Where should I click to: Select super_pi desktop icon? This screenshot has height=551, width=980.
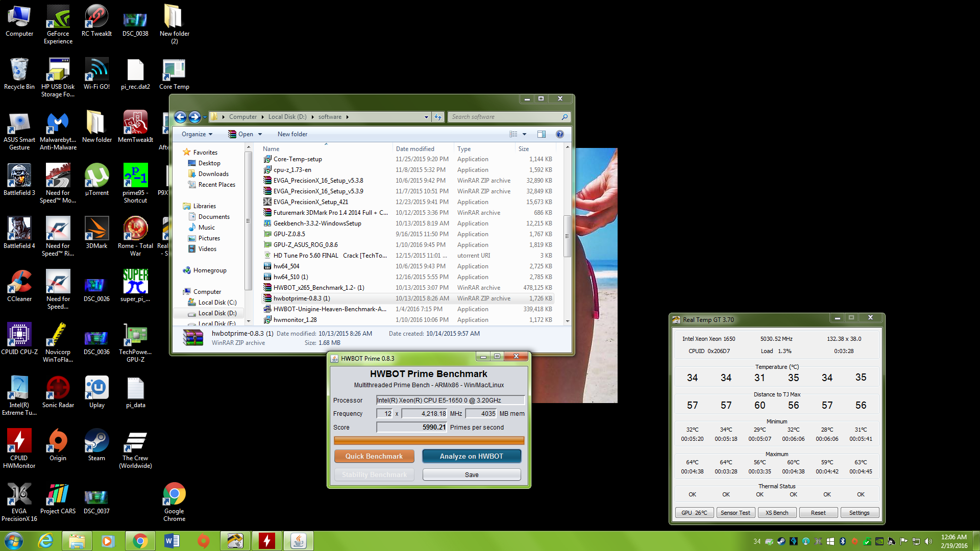tap(135, 286)
